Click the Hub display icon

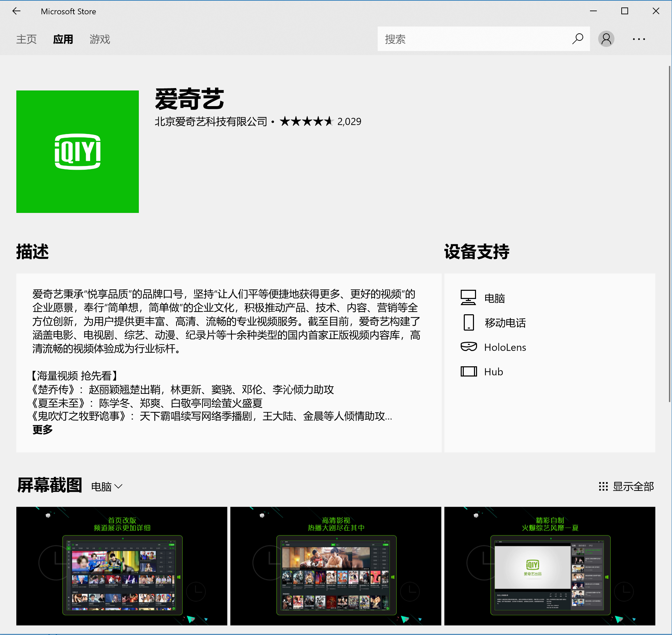click(x=469, y=371)
